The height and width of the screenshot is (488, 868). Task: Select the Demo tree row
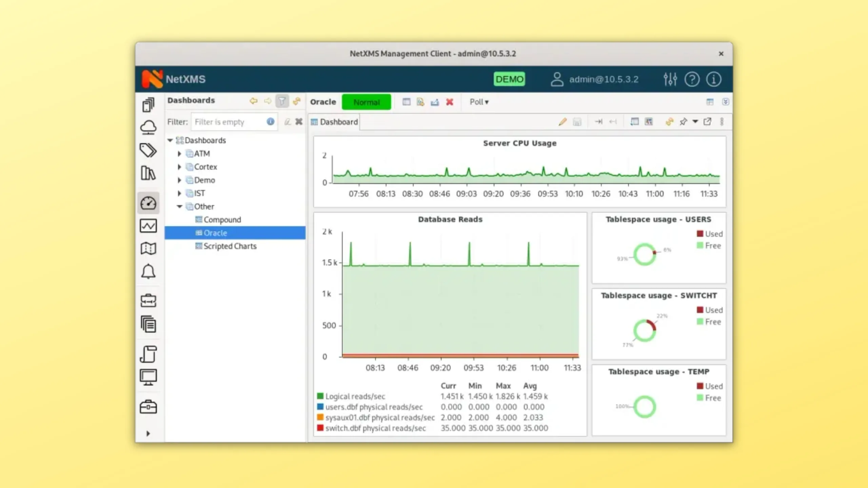235,180
